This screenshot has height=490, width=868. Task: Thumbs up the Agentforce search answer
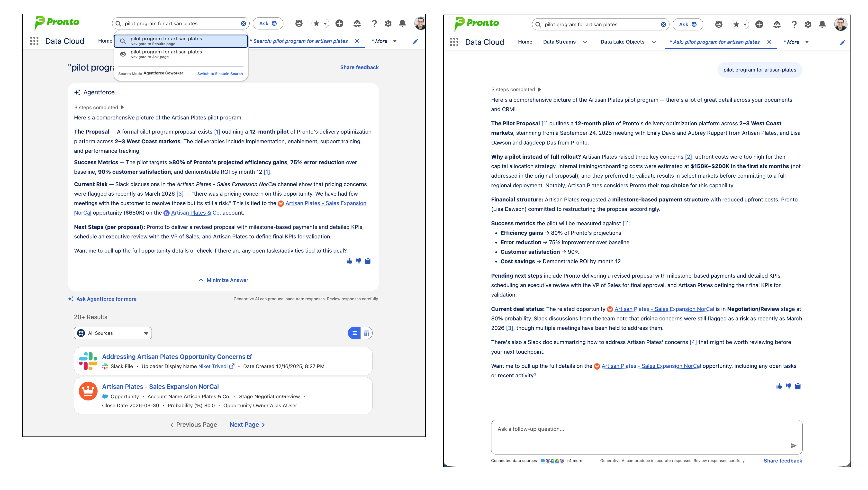point(349,261)
